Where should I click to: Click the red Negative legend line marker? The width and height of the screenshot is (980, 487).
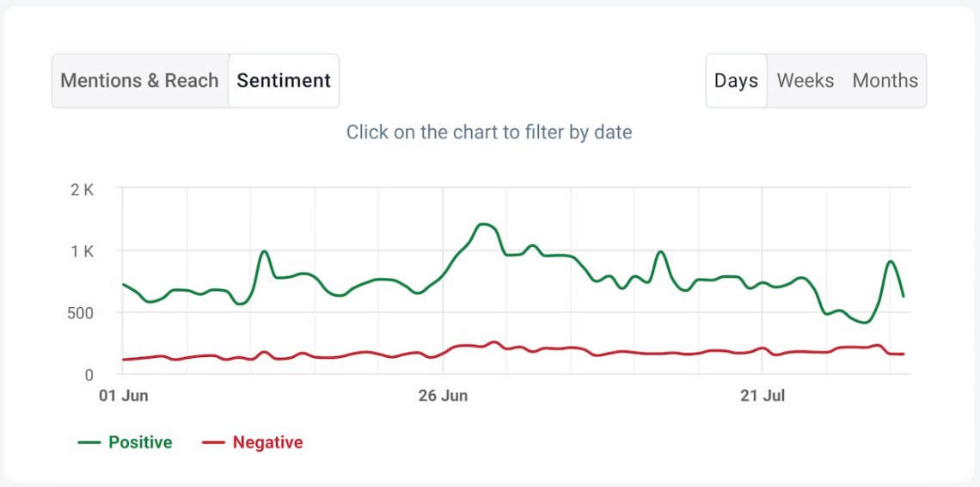(x=213, y=442)
